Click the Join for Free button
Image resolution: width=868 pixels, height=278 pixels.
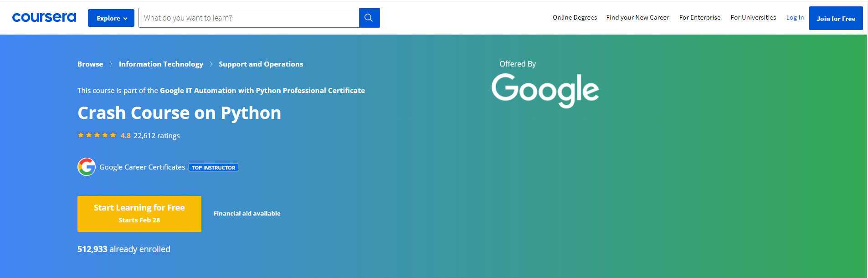pyautogui.click(x=836, y=18)
